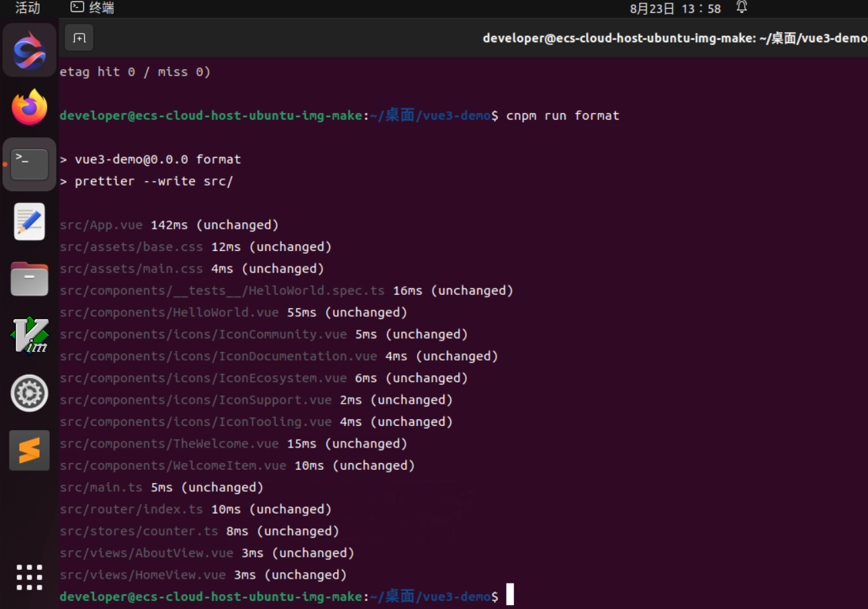The image size is (868, 609).
Task: Click the HelloWorld.spec.ts output line
Action: (x=287, y=291)
